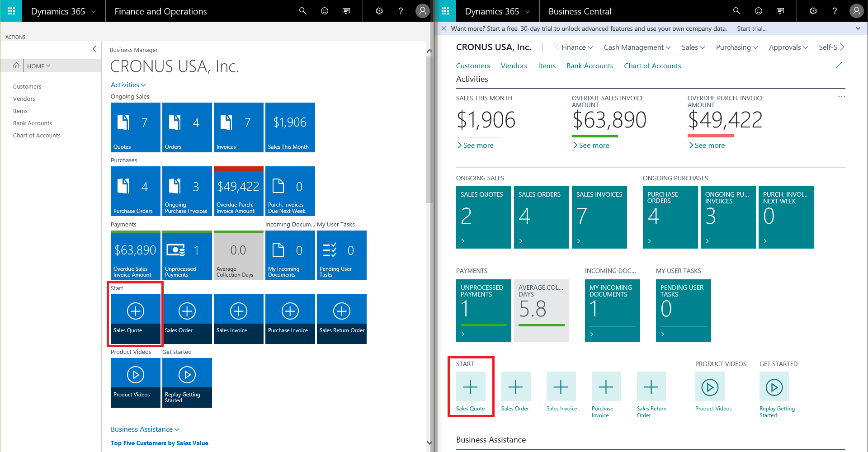Image resolution: width=868 pixels, height=452 pixels.
Task: See more under Sales This Month
Action: coord(476,145)
